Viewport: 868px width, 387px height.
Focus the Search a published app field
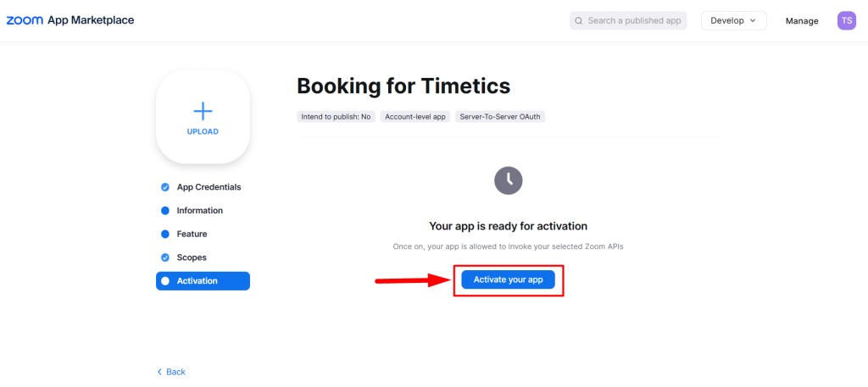coord(628,20)
